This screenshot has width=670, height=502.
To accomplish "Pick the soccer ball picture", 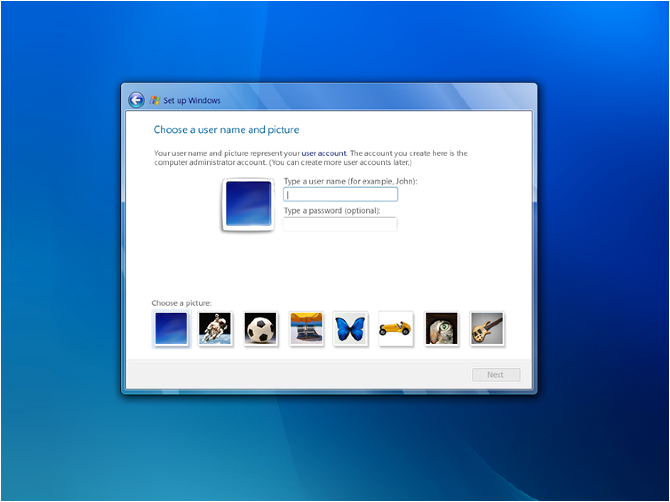I will pos(261,329).
